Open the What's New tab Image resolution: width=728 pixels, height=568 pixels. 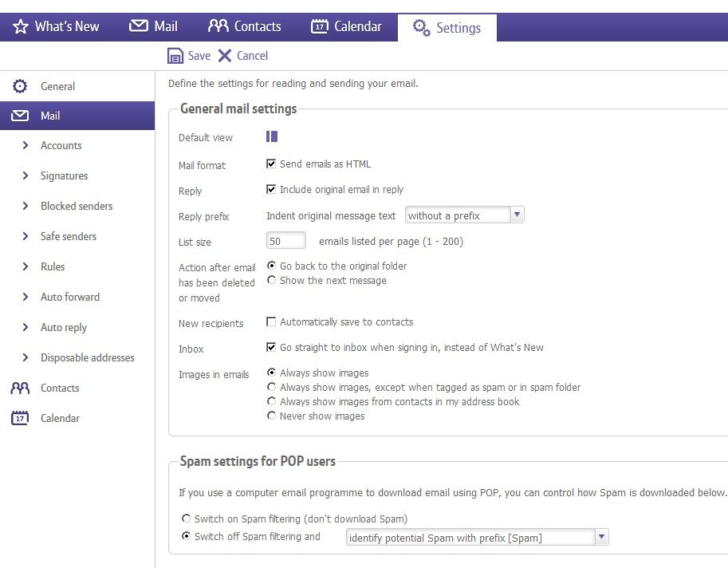pos(56,26)
